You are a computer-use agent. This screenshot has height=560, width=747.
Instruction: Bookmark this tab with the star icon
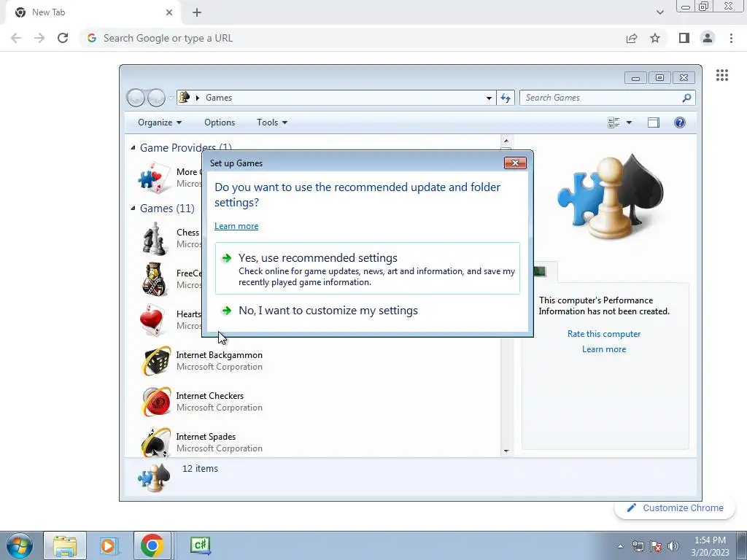(655, 38)
